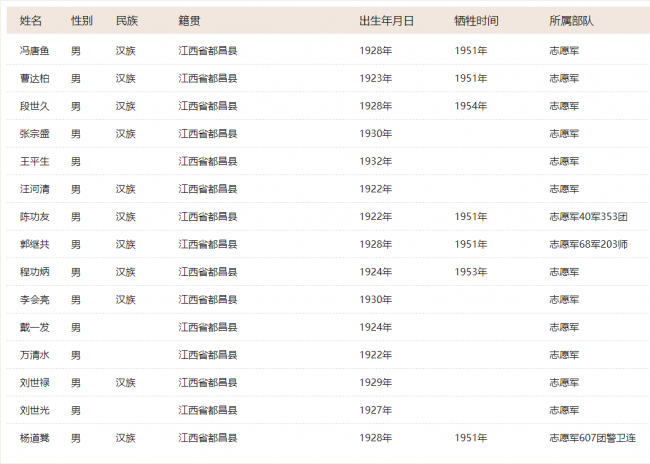Open the record for 戴一发

34,327
